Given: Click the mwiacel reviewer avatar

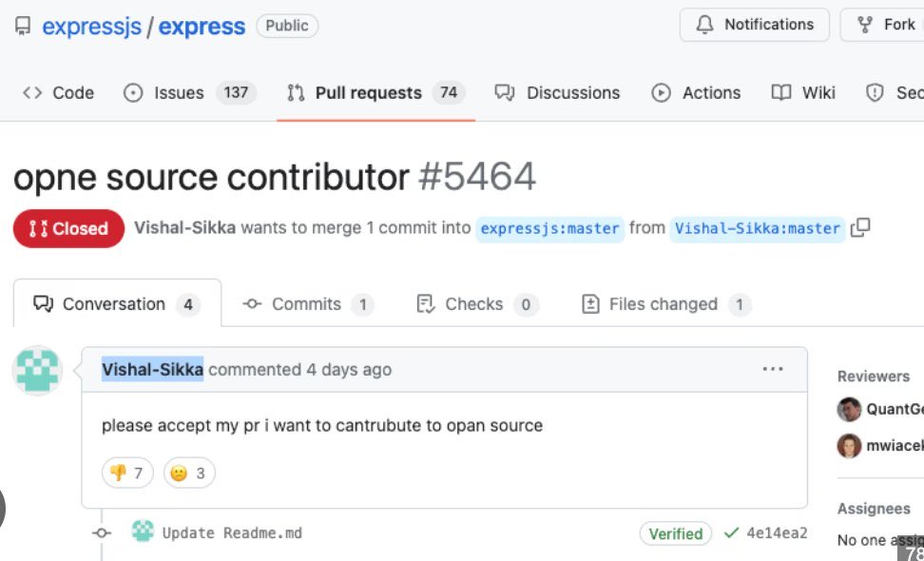Looking at the screenshot, I should pos(849,446).
